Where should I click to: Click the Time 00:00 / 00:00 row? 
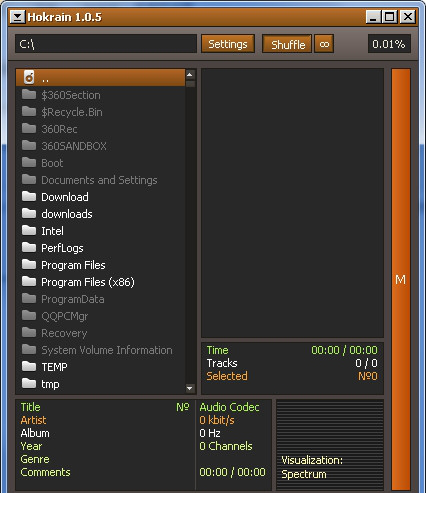tap(292, 350)
